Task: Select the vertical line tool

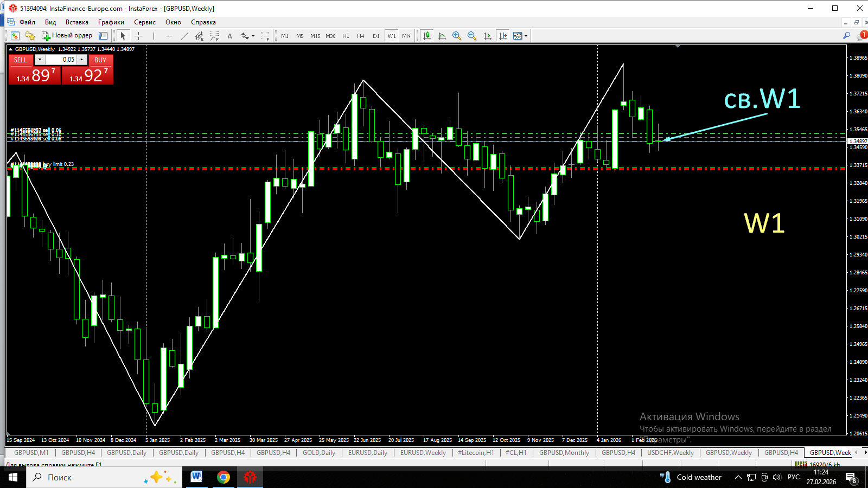Action: 154,36
